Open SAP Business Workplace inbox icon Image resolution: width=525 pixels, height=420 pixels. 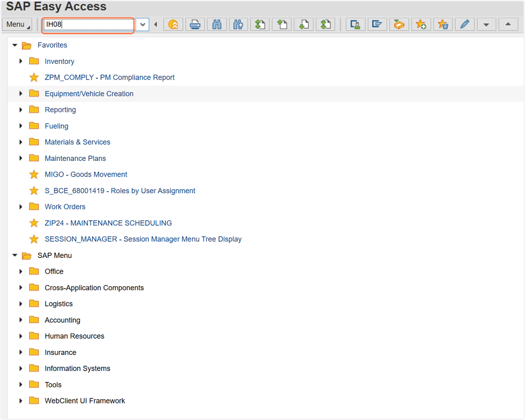pos(399,24)
